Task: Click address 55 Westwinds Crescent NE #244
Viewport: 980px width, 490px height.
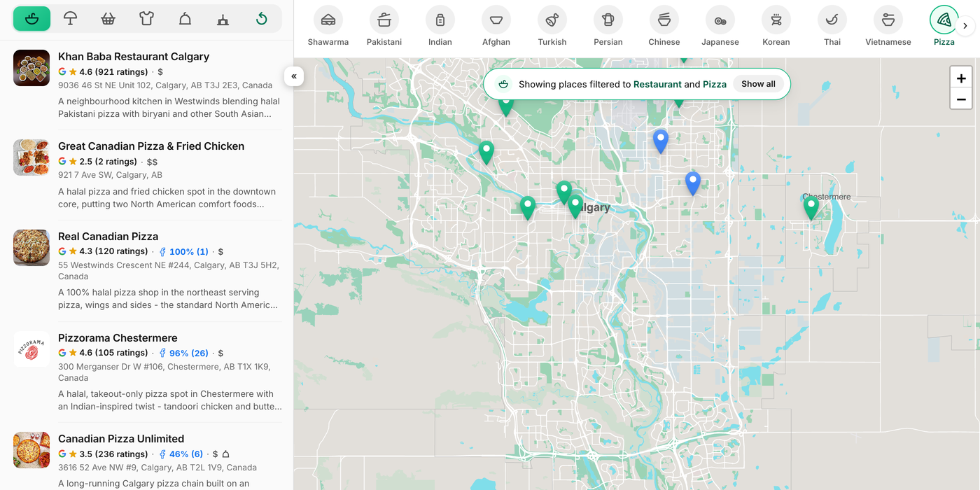Action: point(169,271)
